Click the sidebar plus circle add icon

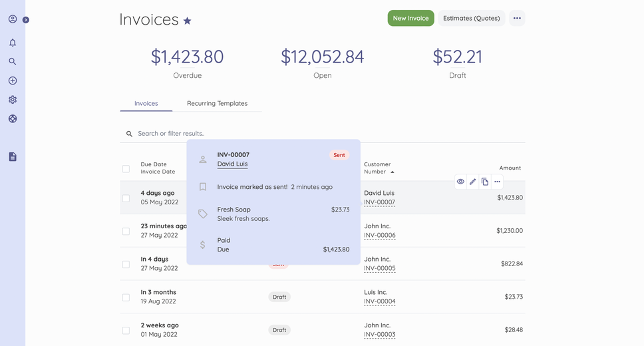click(13, 81)
